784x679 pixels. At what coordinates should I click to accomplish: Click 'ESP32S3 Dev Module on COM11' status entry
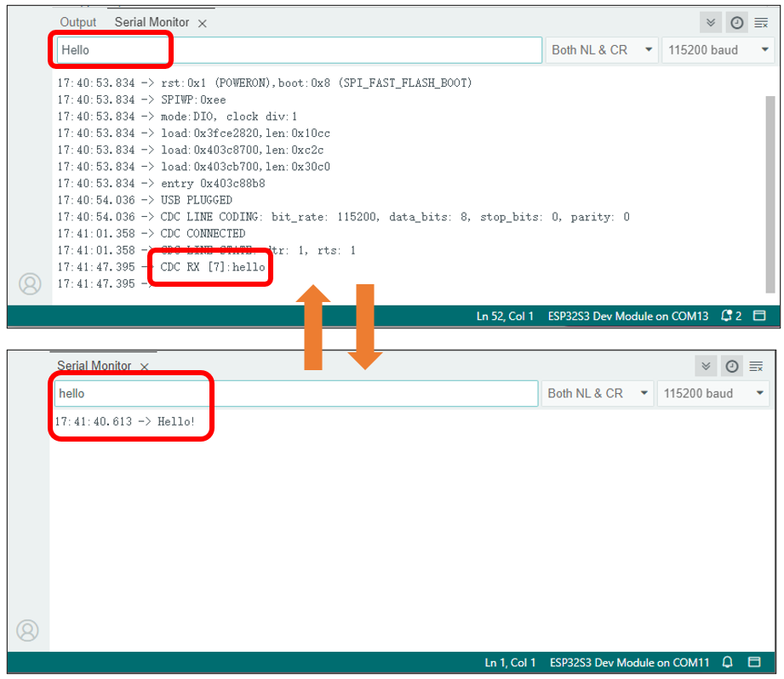click(x=630, y=662)
